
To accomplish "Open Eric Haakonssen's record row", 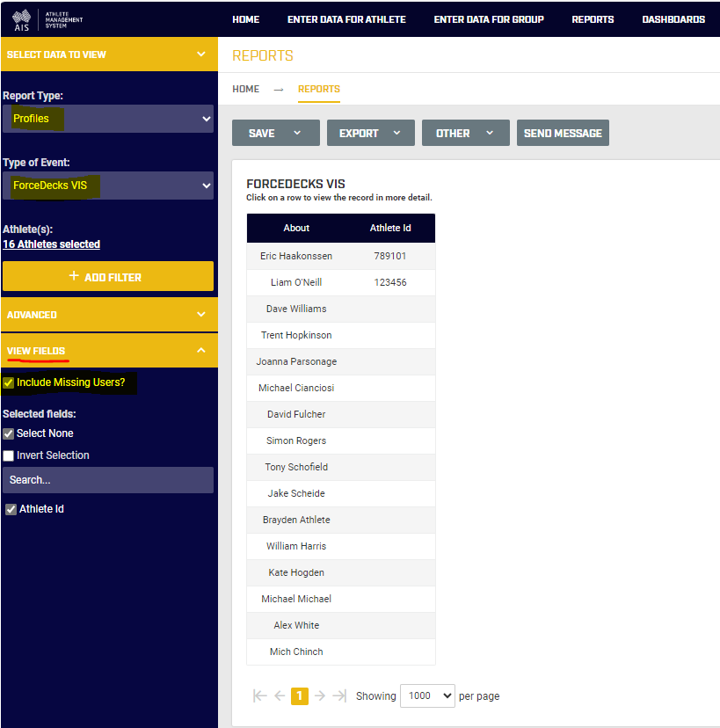I will (x=341, y=256).
